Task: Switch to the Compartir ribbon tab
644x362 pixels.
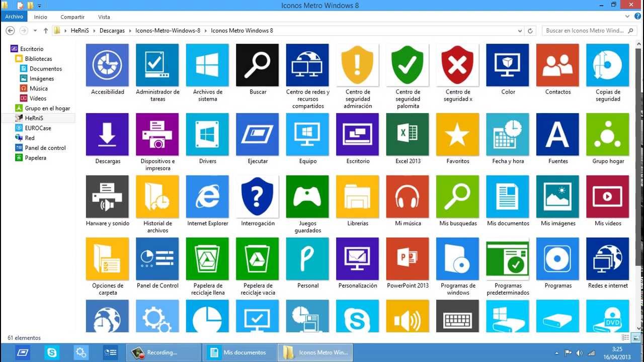Action: [72, 17]
